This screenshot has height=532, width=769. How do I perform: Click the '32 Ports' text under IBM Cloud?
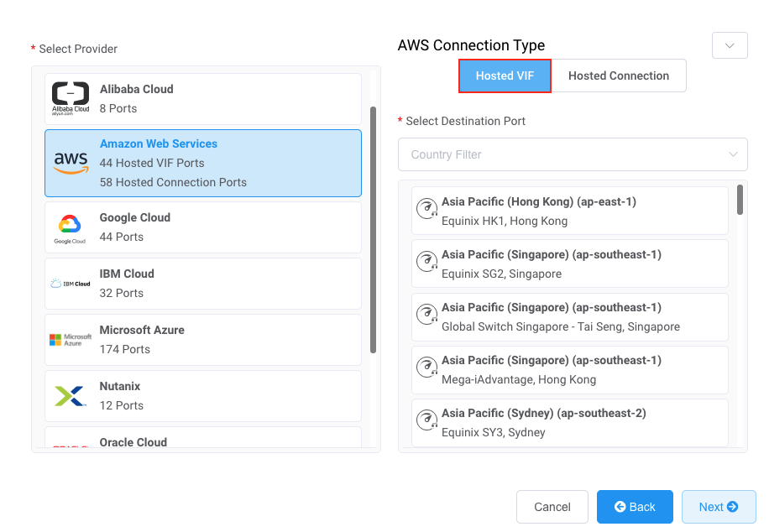tap(122, 293)
